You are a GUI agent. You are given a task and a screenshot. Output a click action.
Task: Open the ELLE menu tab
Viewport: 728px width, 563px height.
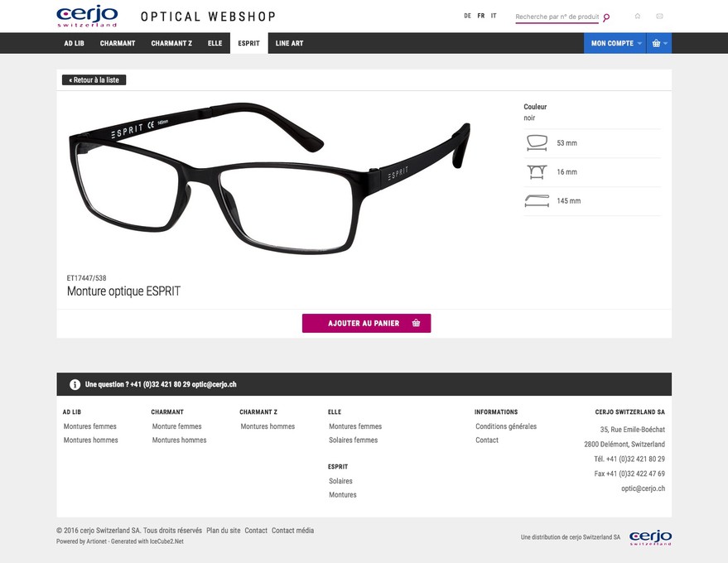point(215,43)
